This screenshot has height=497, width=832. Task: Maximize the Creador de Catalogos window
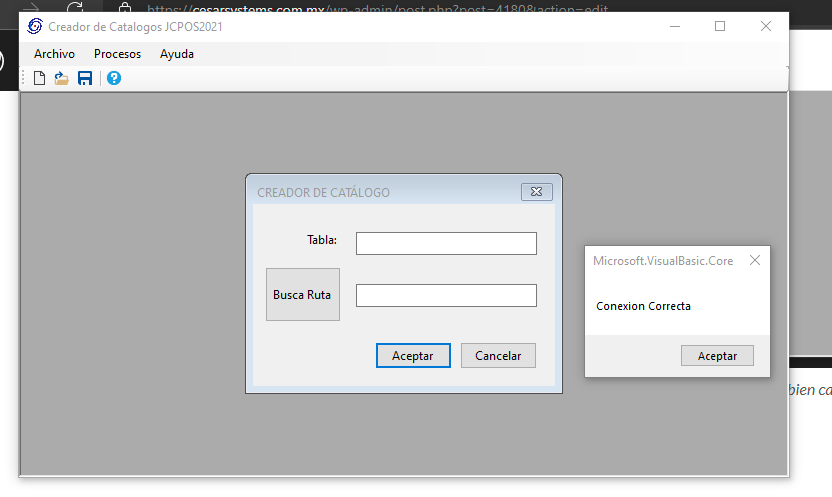(719, 26)
